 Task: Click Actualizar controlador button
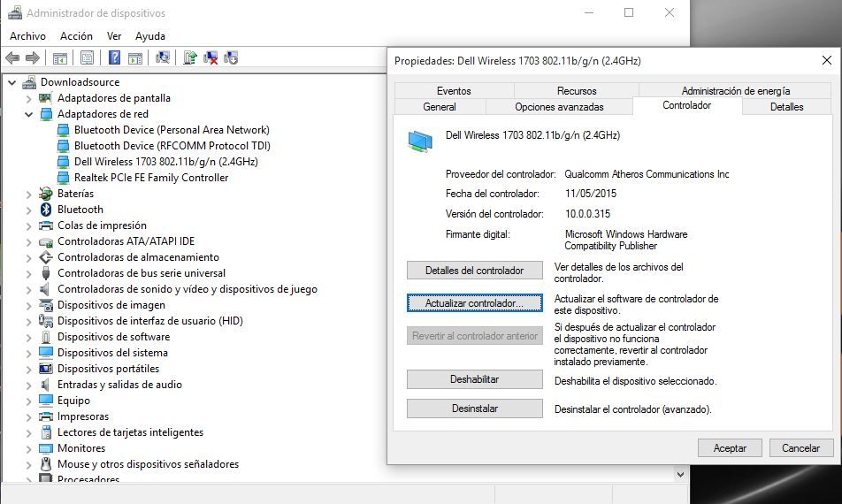pyautogui.click(x=475, y=303)
